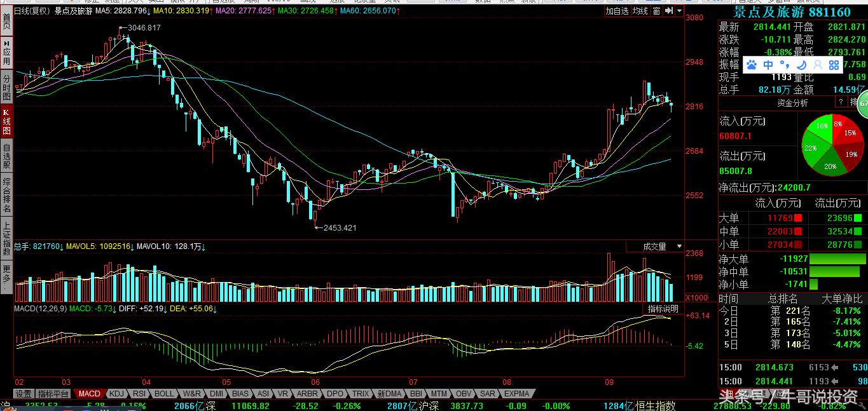Click the 净大单 green bar showing -11927
Viewport: 868px width, 411px height.
coord(837,259)
